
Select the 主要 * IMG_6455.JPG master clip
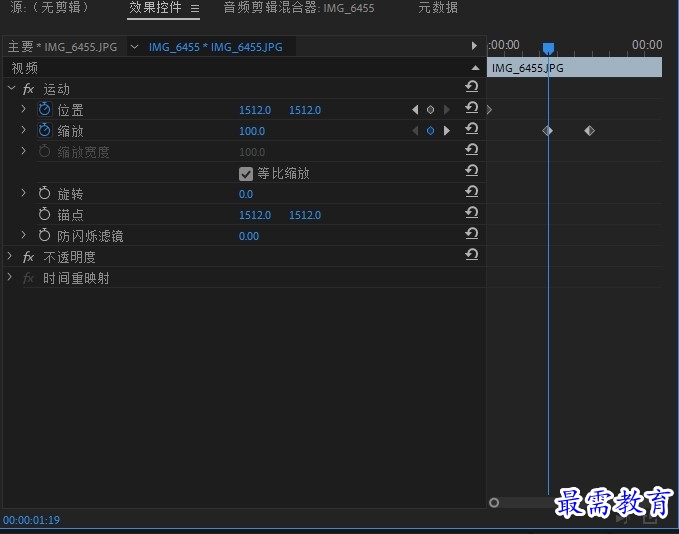pyautogui.click(x=62, y=47)
